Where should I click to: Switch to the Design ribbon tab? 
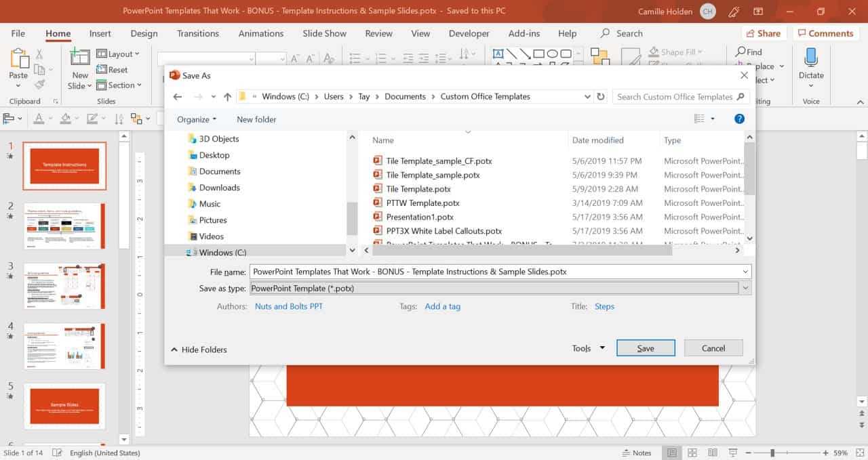[x=144, y=33]
